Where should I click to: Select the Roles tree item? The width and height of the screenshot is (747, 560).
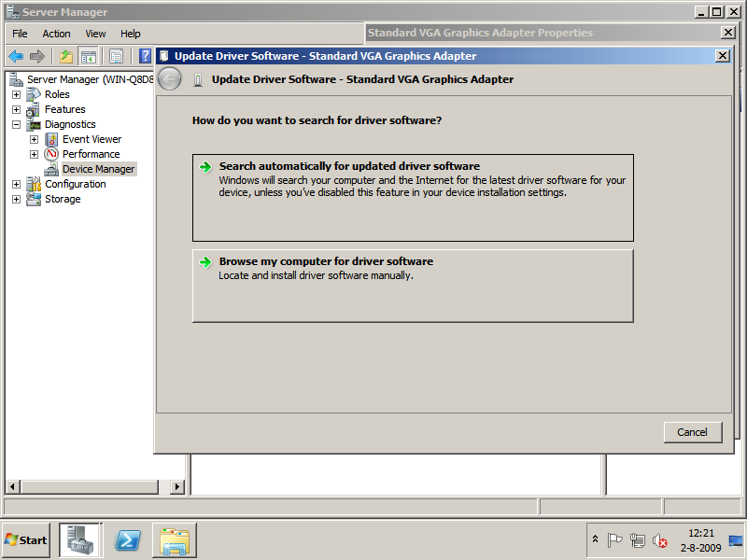pyautogui.click(x=57, y=94)
